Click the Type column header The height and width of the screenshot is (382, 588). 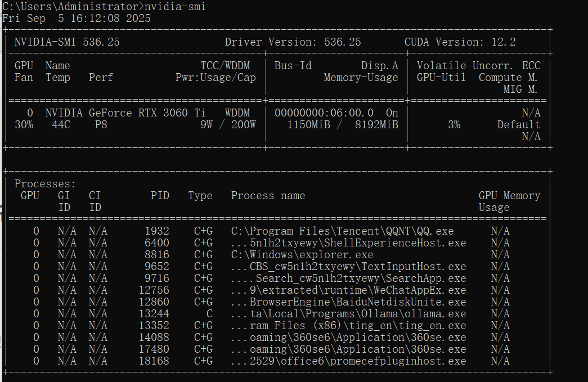click(x=200, y=196)
